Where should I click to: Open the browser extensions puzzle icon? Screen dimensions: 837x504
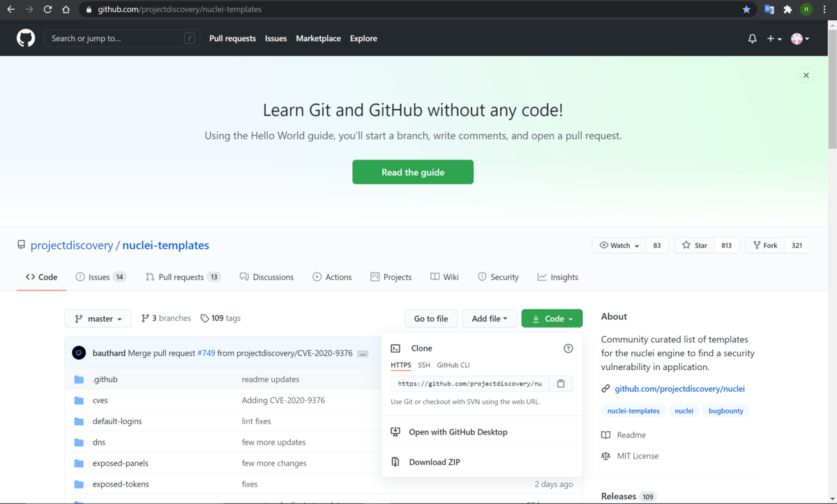[787, 9]
